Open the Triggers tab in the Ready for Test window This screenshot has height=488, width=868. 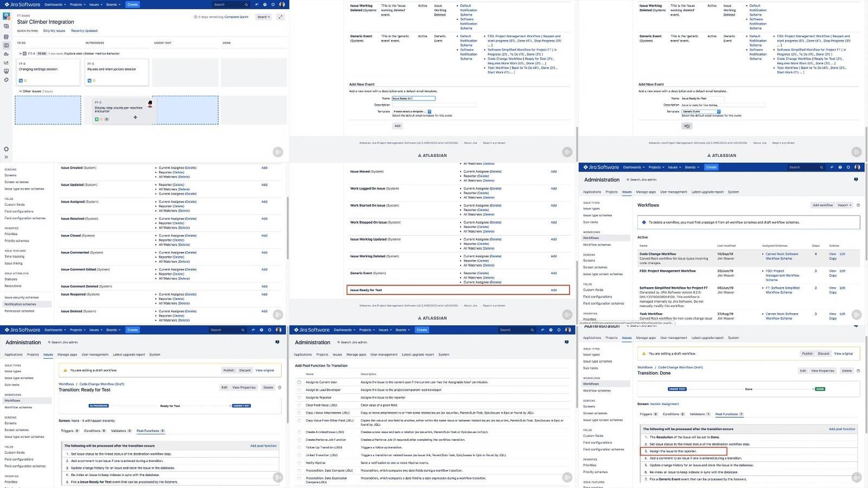click(x=70, y=431)
